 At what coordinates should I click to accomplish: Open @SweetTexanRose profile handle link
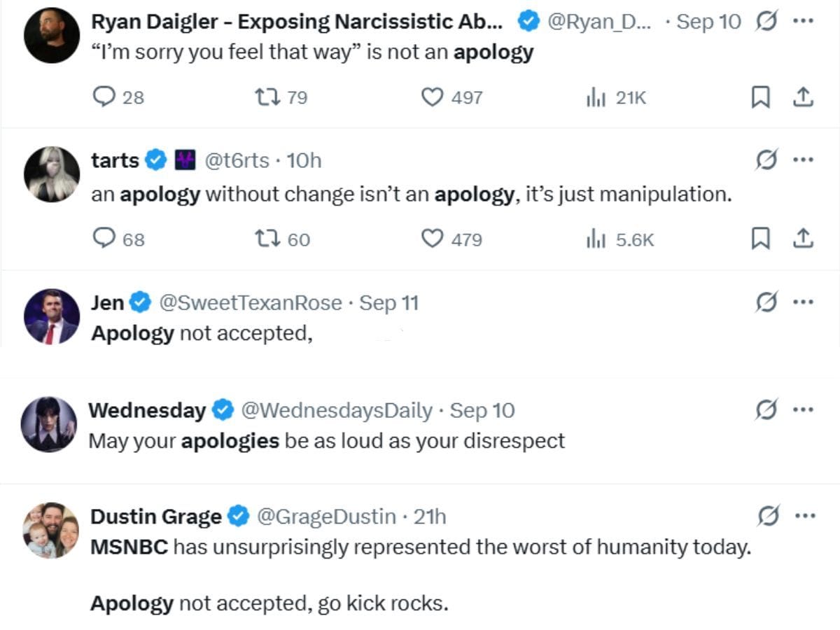tap(250, 303)
